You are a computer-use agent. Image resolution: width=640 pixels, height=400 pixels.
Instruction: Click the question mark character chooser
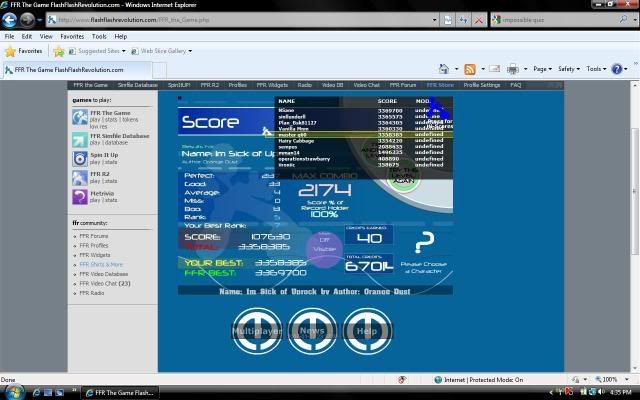[x=425, y=241]
